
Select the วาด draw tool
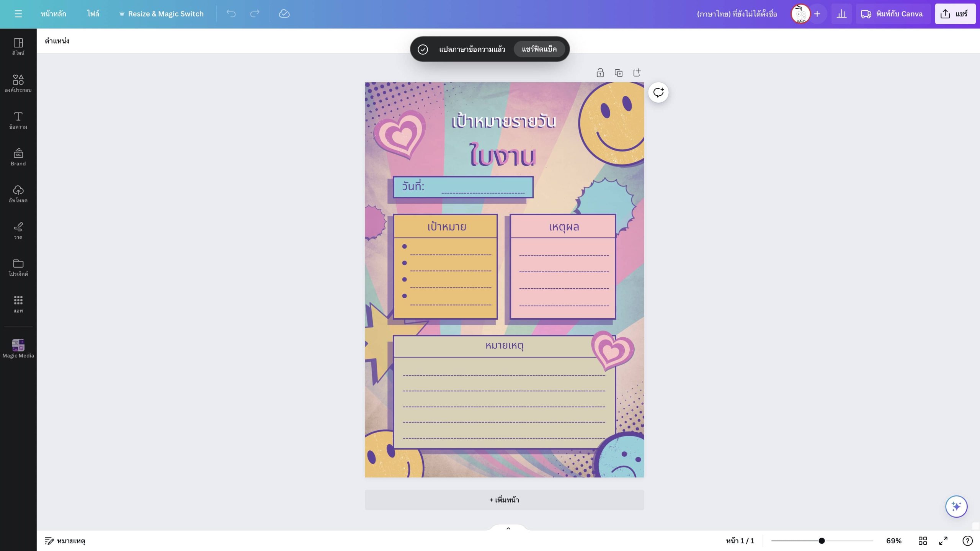(x=18, y=231)
